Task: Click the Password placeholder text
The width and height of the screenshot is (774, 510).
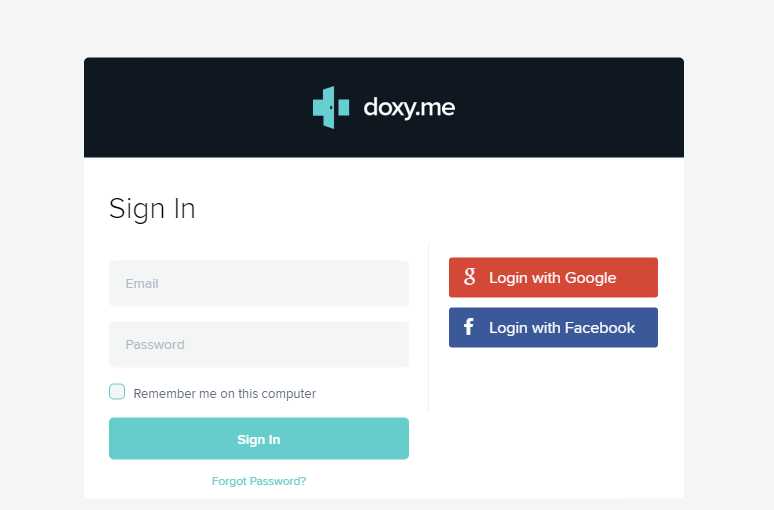Action: (x=155, y=345)
